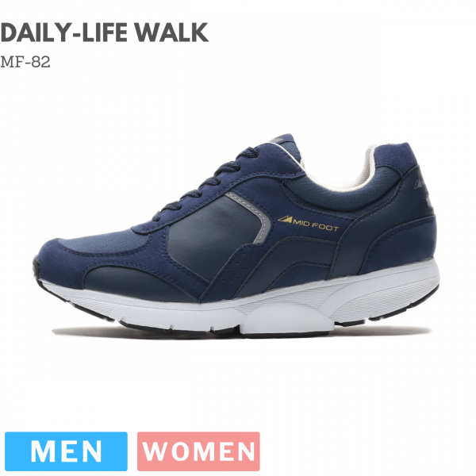Select the blue MEN button
Image resolution: width=476 pixels, height=476 pixels.
66,451
